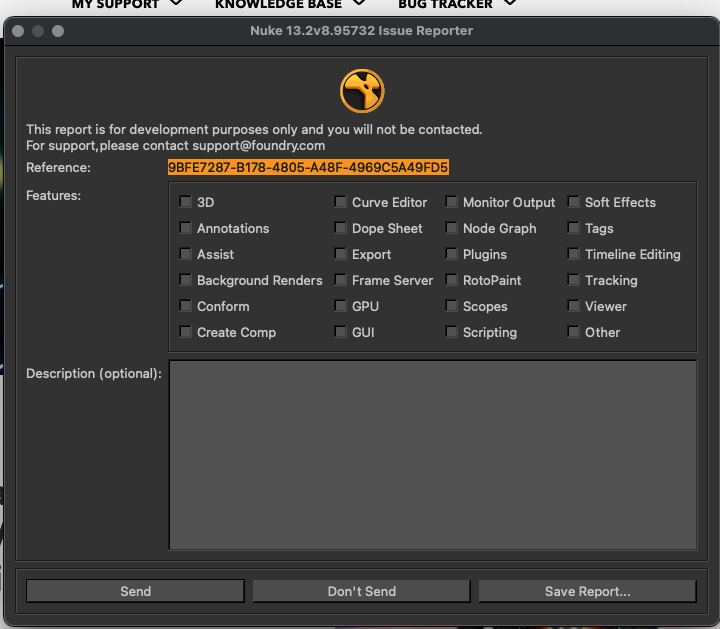Check the Plugins feature

click(451, 254)
